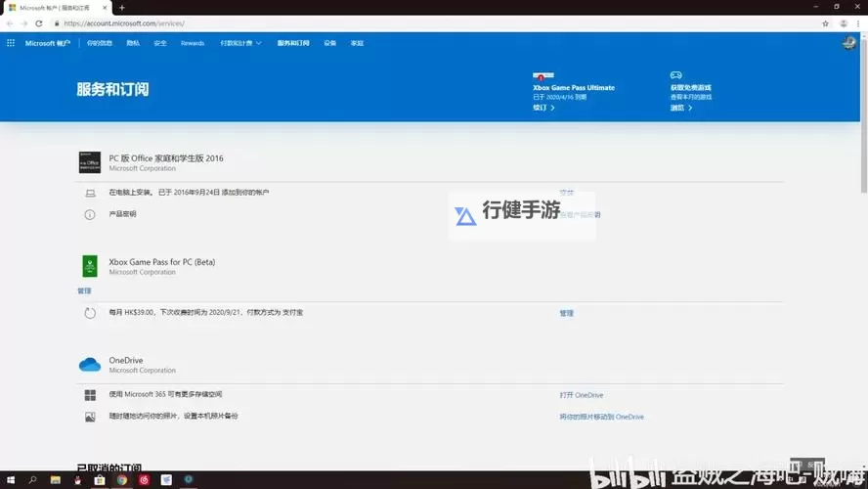Click the PC 版 Office 家庭和学生版 2016 title
The width and height of the screenshot is (868, 489).
(x=166, y=158)
